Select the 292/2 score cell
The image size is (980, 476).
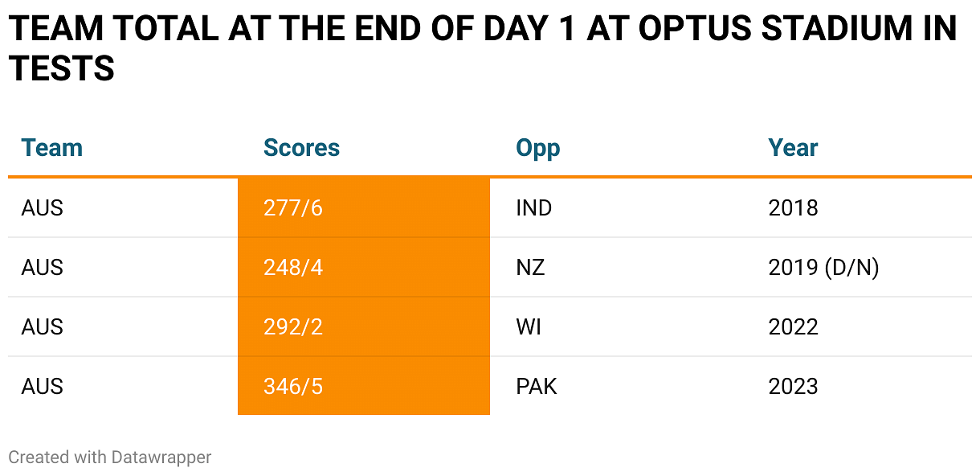pos(293,327)
